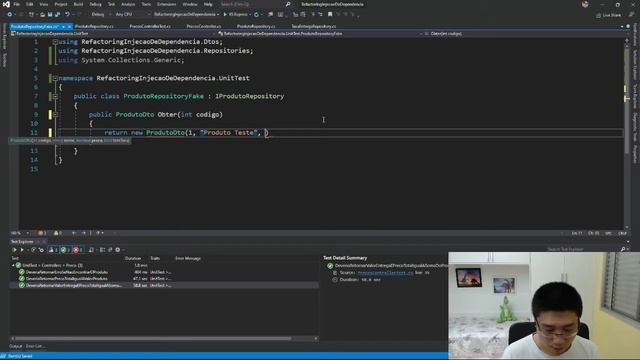Open the PrecosControllerTest.cs source link
Viewport: 640px width, 360px height.
(385, 273)
